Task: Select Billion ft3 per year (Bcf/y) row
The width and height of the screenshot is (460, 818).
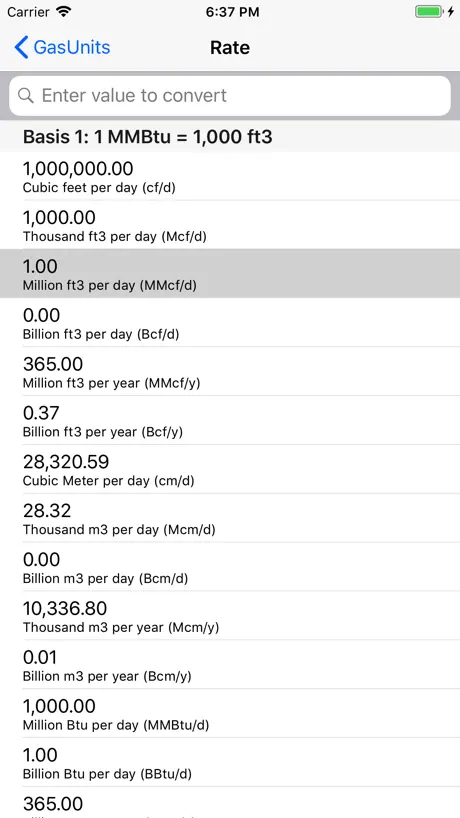Action: pyautogui.click(x=230, y=420)
